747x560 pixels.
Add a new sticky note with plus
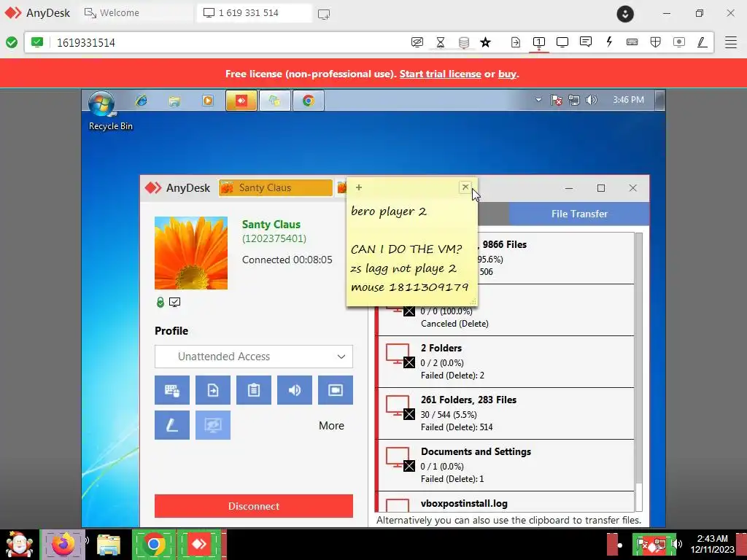(x=359, y=187)
